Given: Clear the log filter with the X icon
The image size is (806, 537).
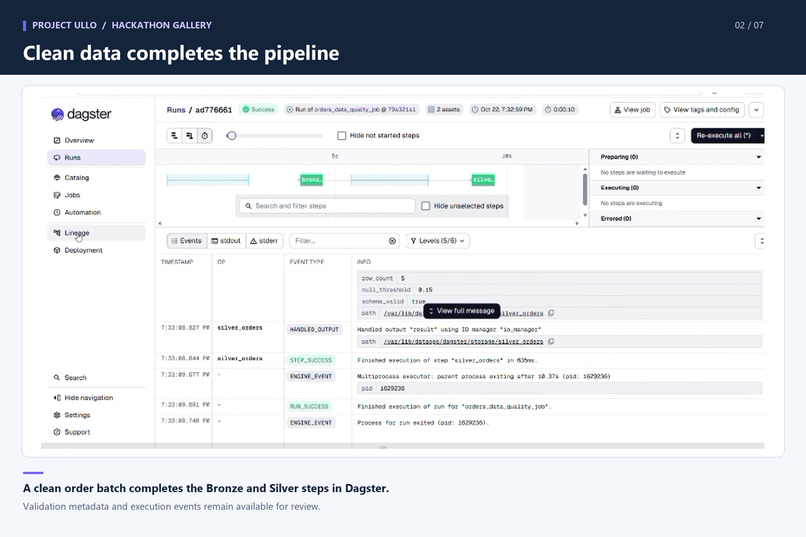Looking at the screenshot, I should [392, 241].
